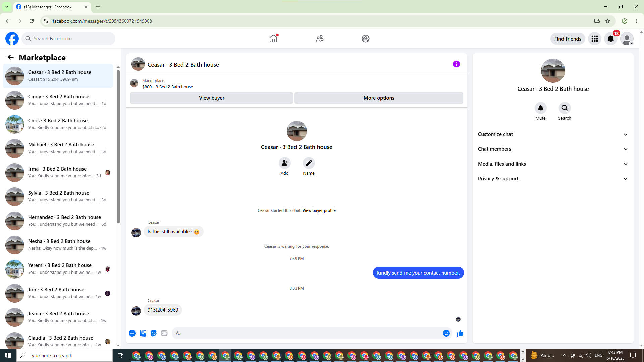Click the conversation list scrollbar
This screenshot has height=362, width=644.
tap(118, 146)
